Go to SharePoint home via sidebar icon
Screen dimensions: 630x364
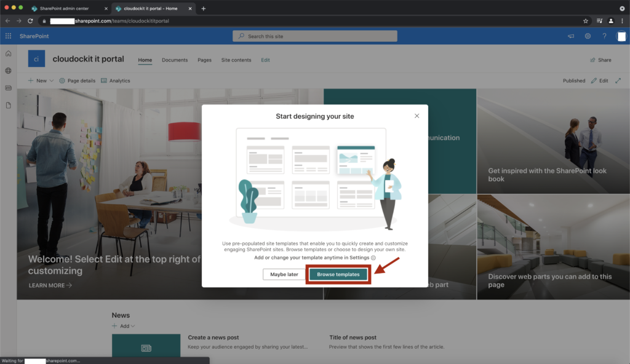[x=9, y=53]
